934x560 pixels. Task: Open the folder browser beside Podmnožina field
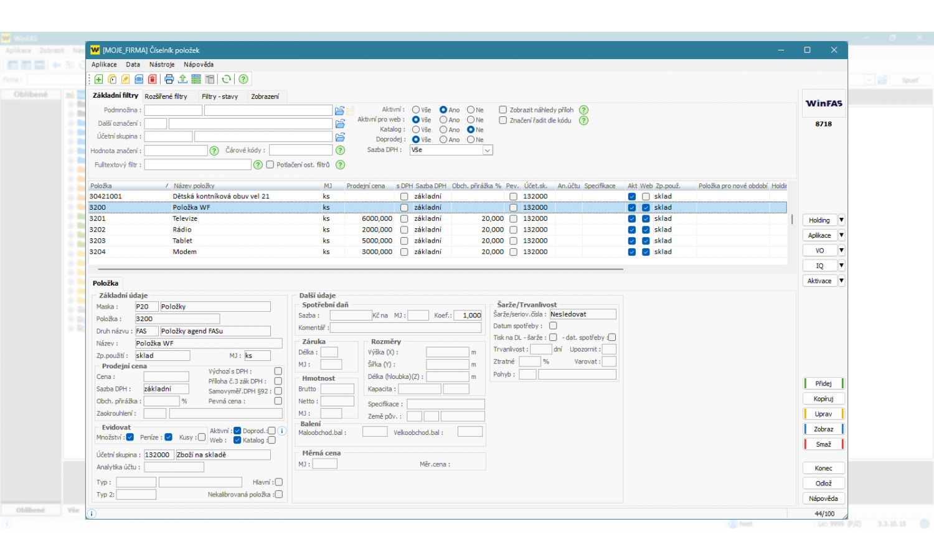pos(339,111)
